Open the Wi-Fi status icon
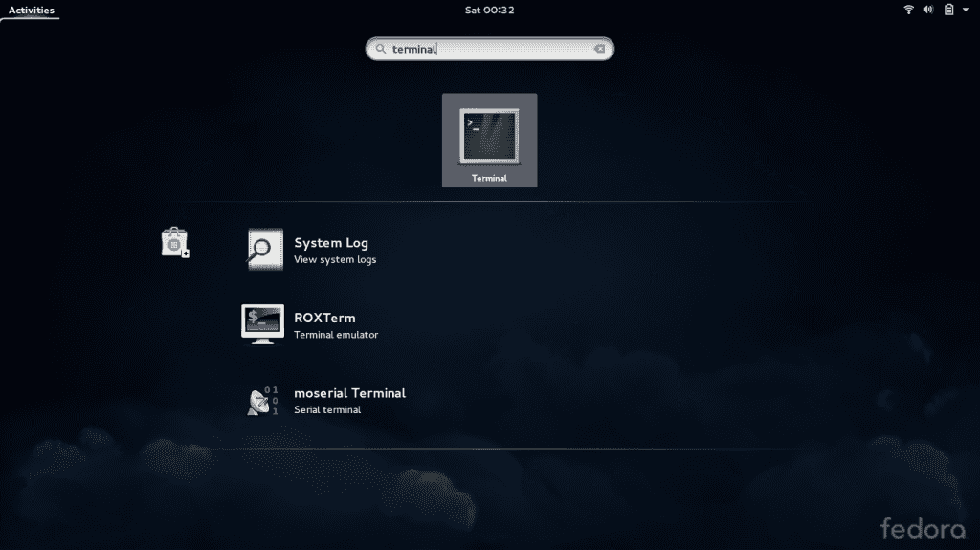Viewport: 980px width, 550px height. coord(908,10)
